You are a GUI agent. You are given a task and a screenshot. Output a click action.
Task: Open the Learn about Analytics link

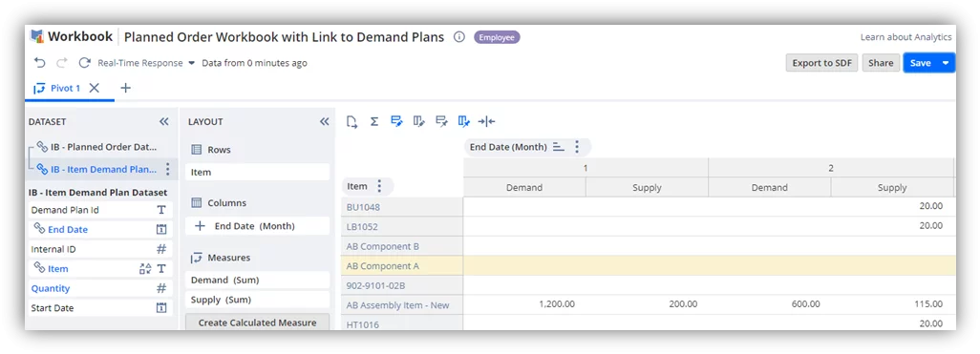[905, 37]
